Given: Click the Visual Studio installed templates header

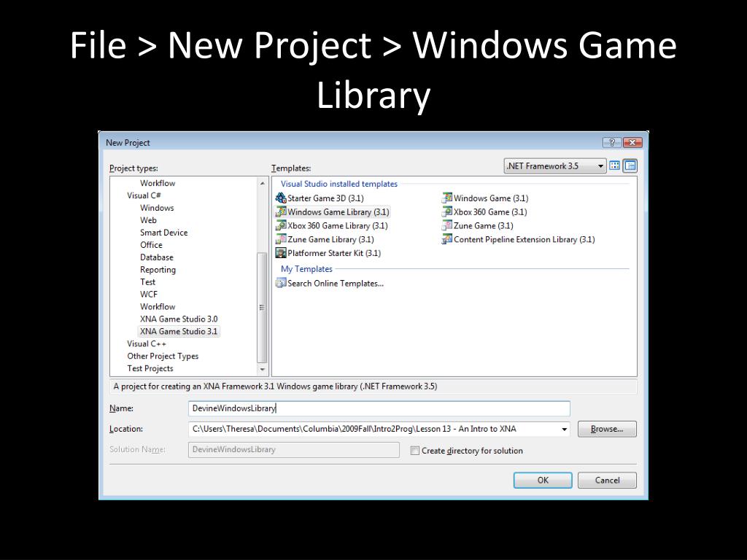Looking at the screenshot, I should tap(338, 184).
